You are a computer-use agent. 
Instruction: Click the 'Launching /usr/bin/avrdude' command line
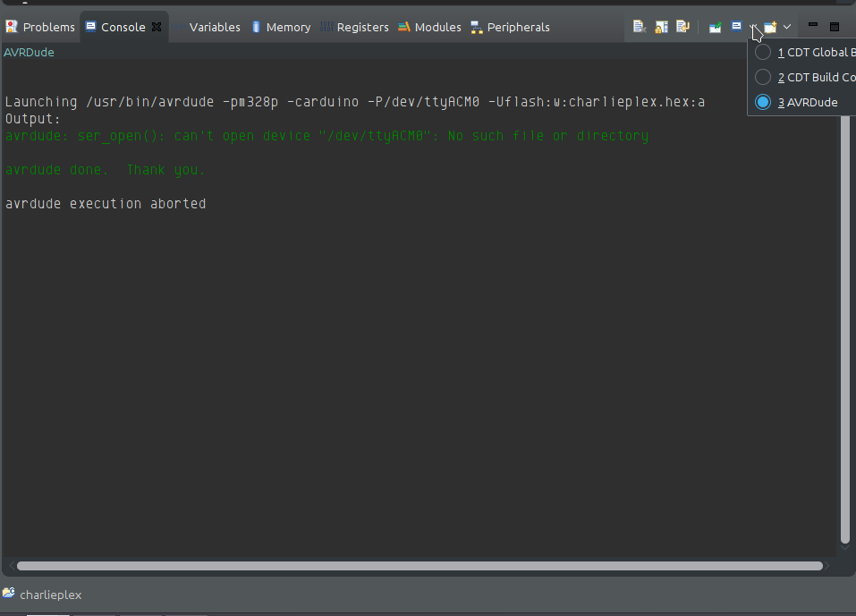(355, 102)
